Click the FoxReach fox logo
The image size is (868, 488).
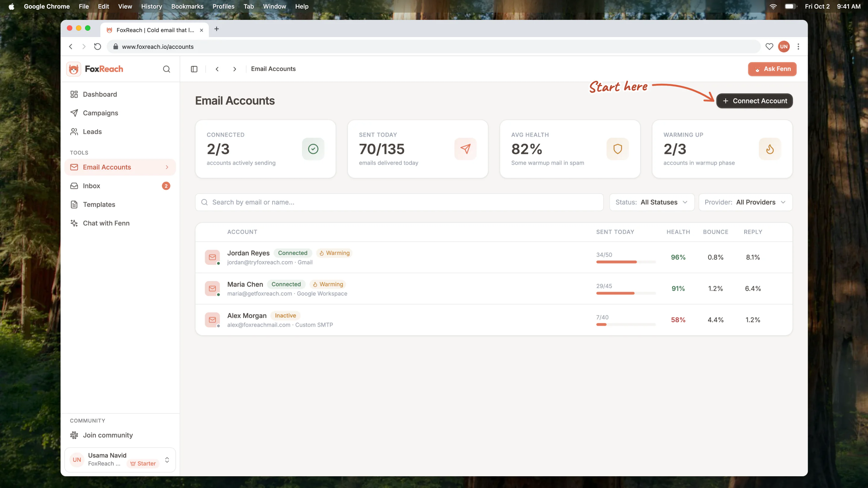(74, 69)
